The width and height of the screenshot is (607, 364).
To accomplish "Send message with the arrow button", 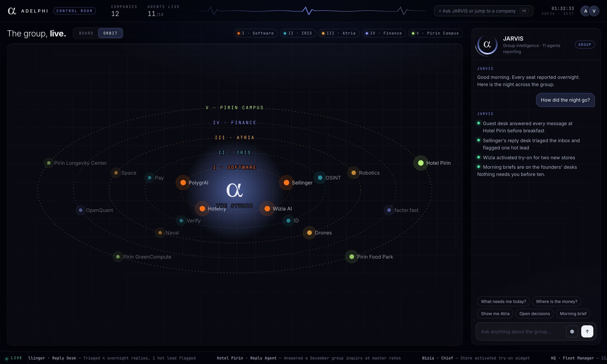I will (x=587, y=331).
